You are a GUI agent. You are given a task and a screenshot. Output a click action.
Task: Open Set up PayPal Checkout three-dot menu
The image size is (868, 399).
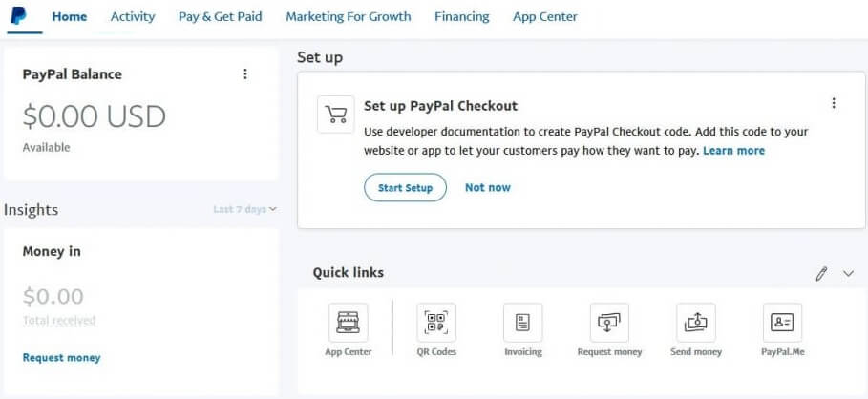pyautogui.click(x=834, y=103)
